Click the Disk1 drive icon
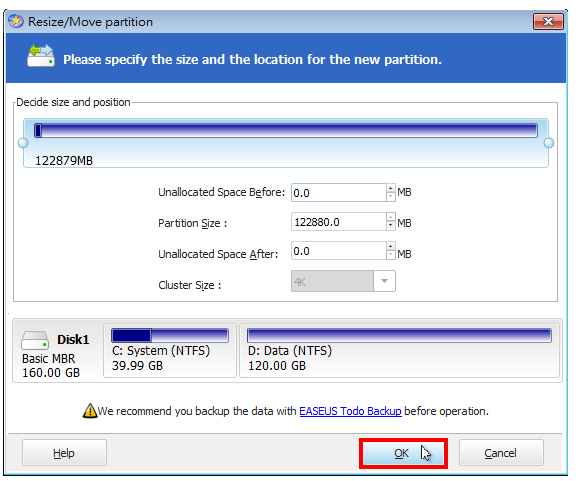The image size is (579, 481). (35, 340)
